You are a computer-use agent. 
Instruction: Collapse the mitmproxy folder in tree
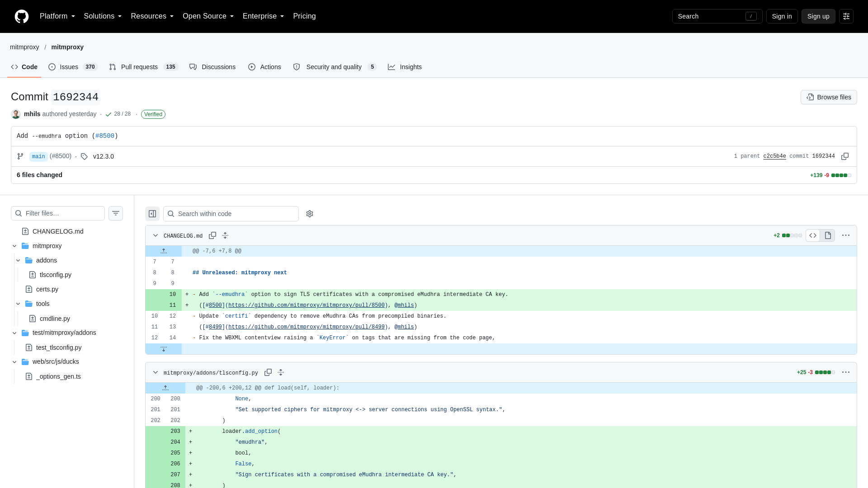[x=14, y=246]
